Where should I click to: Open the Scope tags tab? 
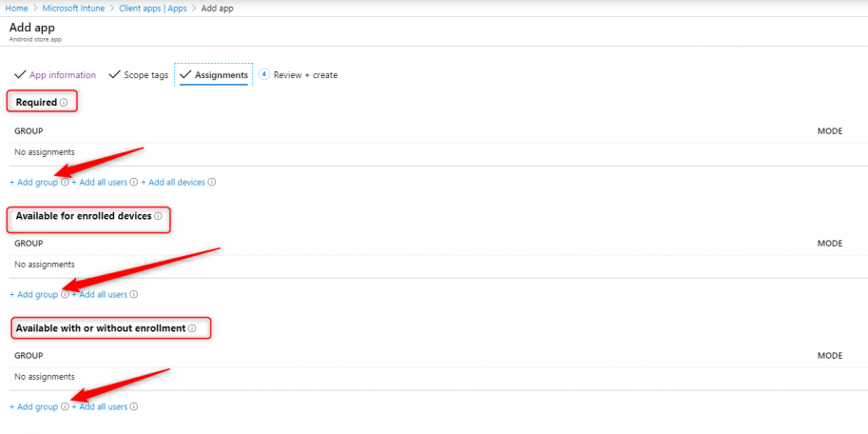click(145, 75)
